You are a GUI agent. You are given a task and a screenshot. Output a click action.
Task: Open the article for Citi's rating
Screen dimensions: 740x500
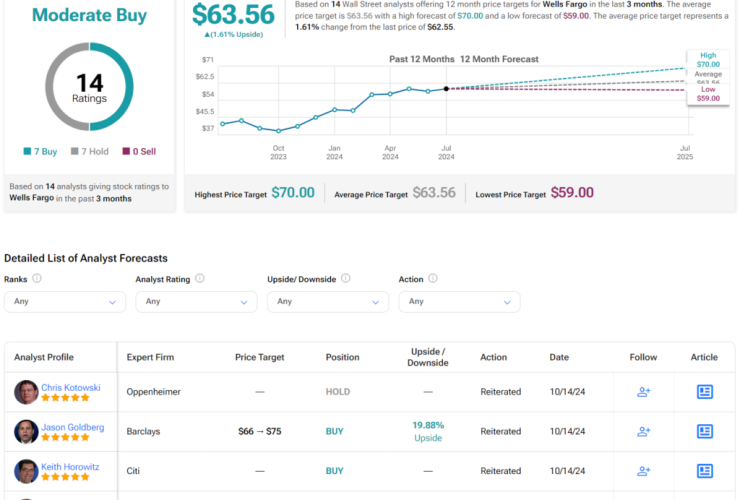pos(705,471)
